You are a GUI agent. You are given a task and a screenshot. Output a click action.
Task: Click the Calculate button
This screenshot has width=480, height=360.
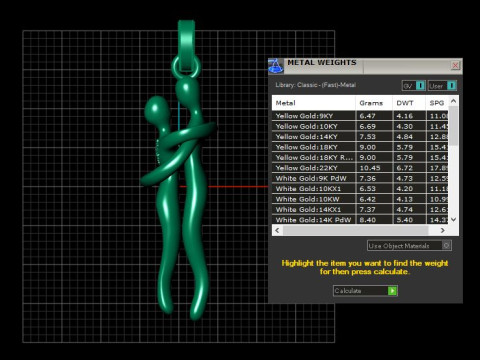[x=365, y=291]
